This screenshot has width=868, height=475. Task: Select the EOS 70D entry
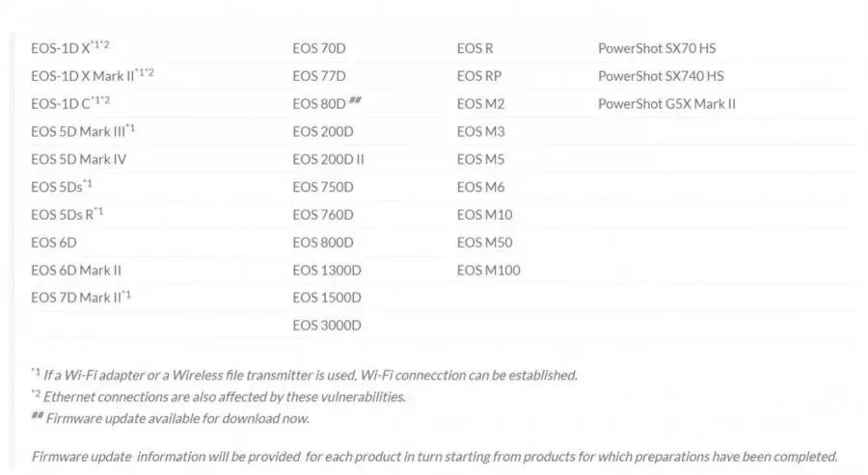point(319,49)
